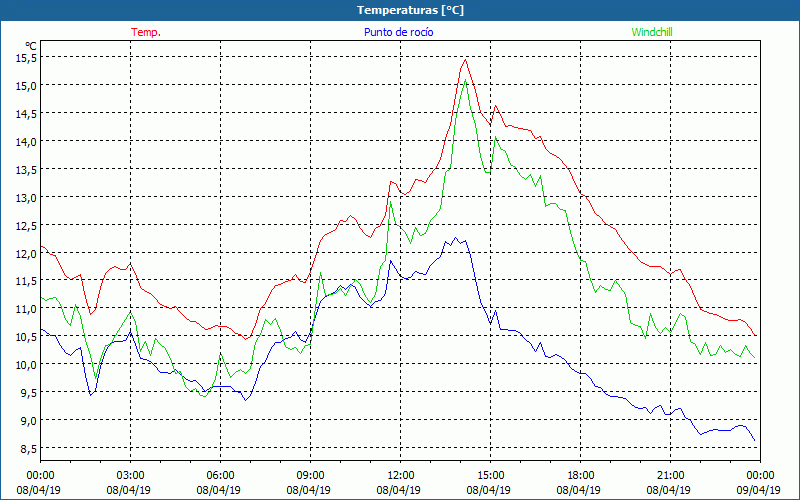
Task: Click the '12,0' y-axis value
Action: [27, 254]
